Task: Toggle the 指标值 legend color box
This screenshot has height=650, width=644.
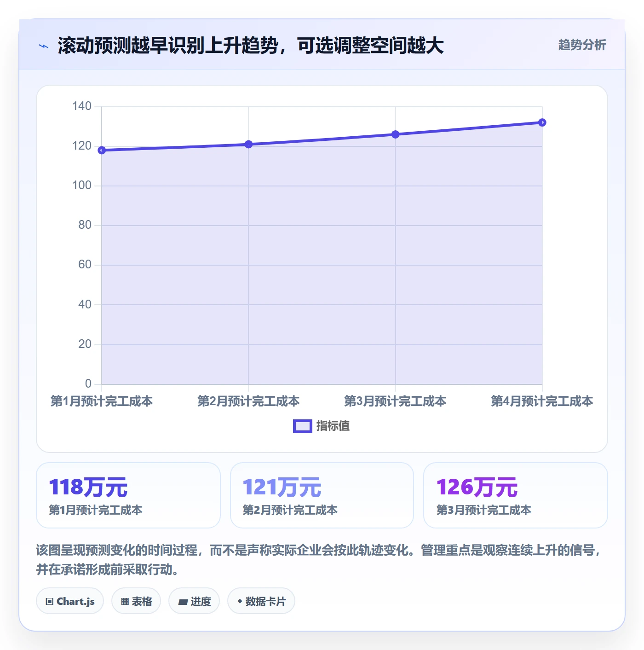Action: (302, 426)
